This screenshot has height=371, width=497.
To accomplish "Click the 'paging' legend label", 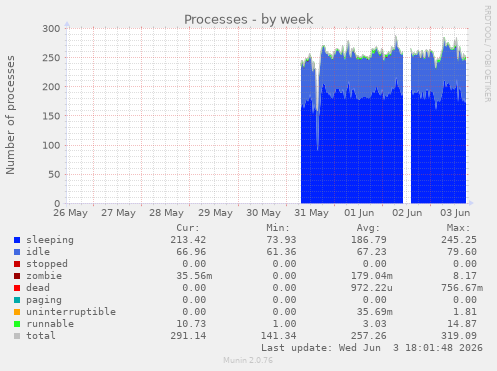I will 44,300.
